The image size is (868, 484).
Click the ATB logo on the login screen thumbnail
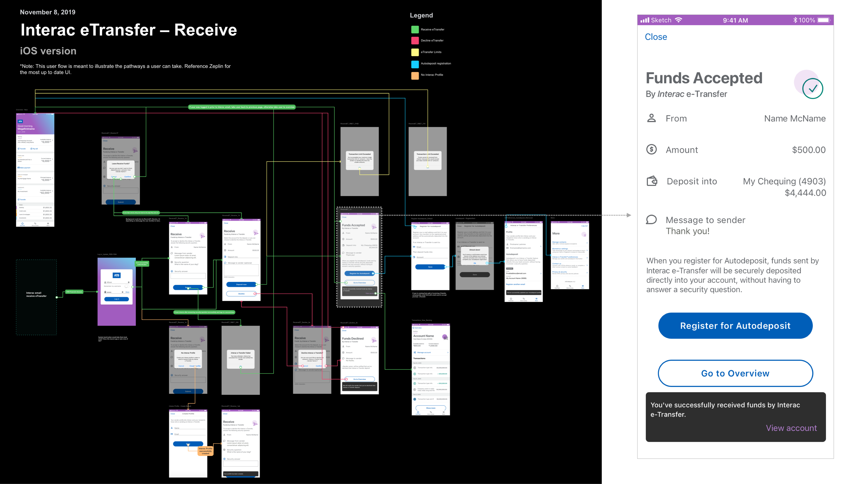pyautogui.click(x=117, y=275)
